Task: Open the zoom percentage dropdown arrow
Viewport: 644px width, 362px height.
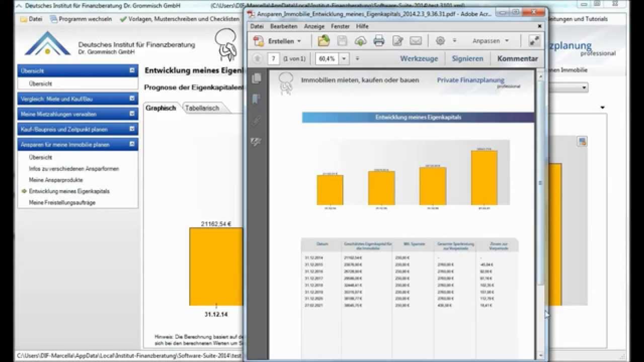Action: (344, 58)
